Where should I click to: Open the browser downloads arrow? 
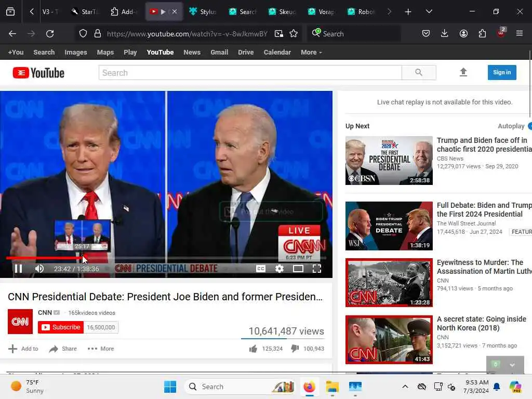coord(445,33)
